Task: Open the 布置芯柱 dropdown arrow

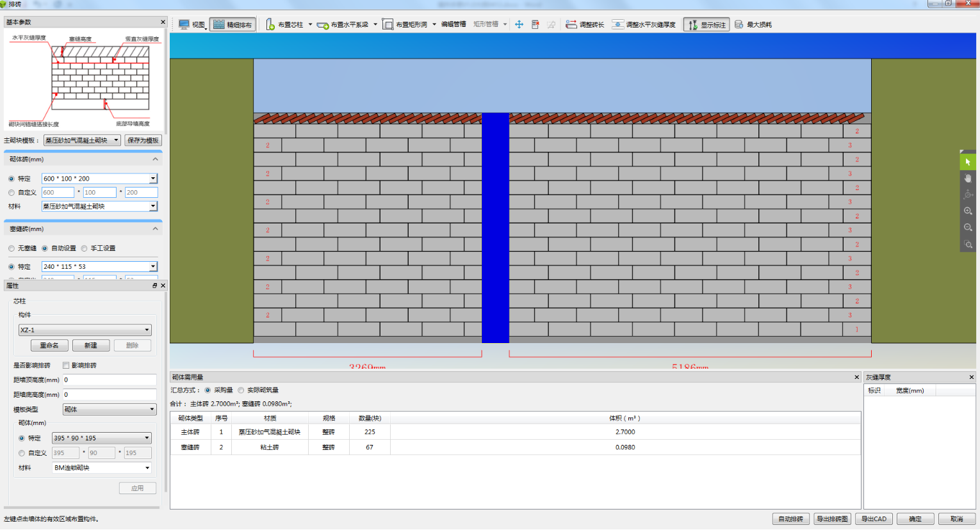Action: [x=311, y=25]
